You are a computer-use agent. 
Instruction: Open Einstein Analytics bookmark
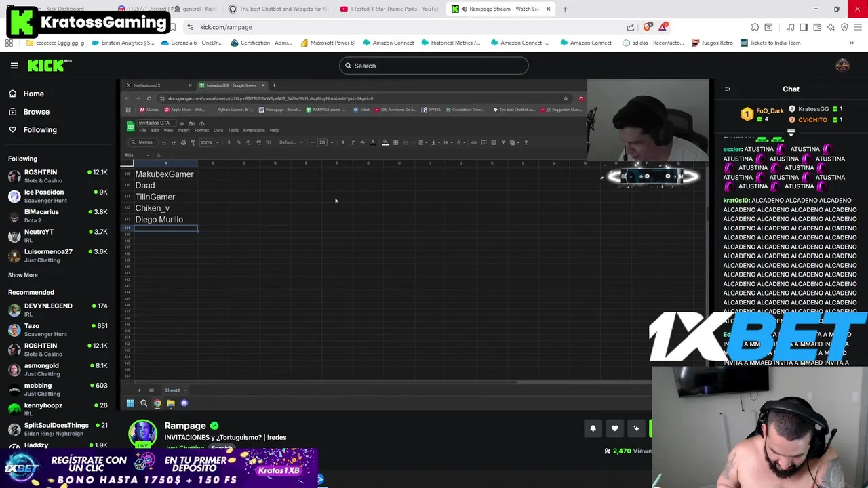[x=123, y=43]
